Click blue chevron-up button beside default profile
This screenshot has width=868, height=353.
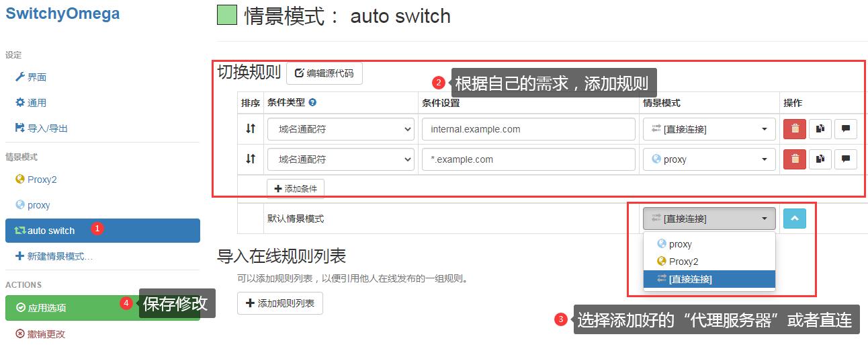pyautogui.click(x=795, y=219)
